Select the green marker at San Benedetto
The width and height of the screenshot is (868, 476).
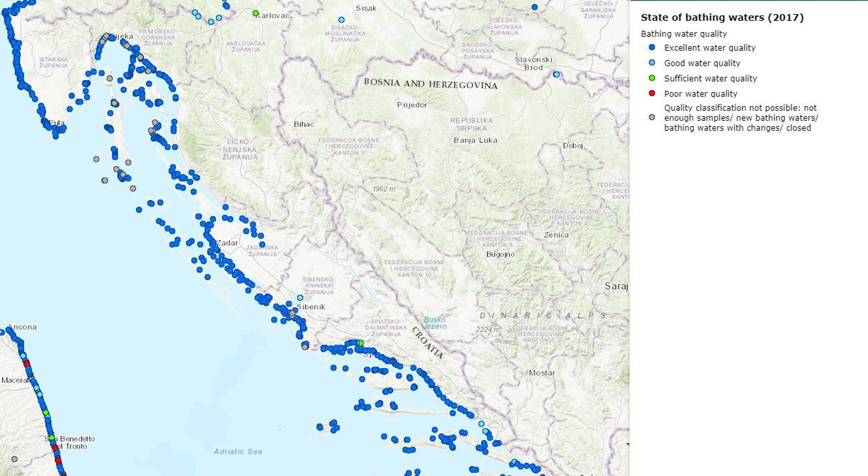tap(52, 438)
